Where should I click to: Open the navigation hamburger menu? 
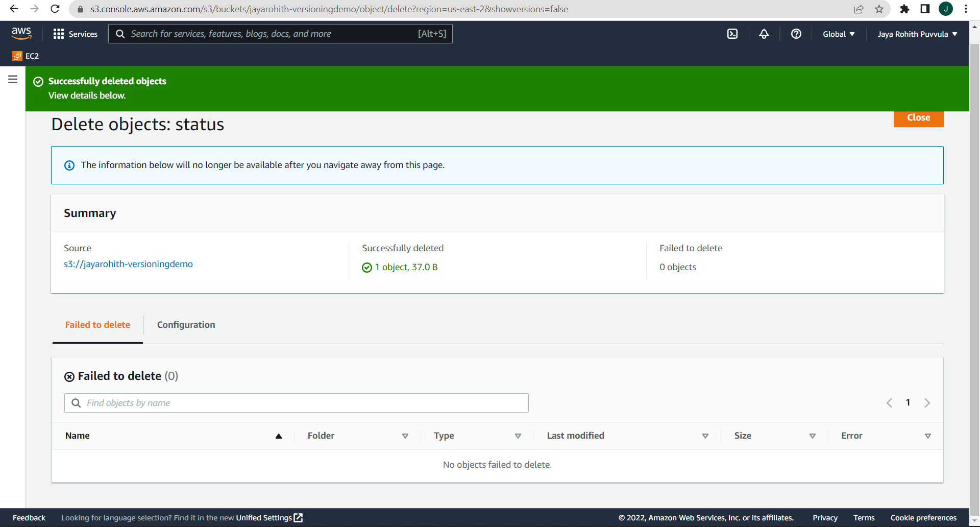tap(12, 79)
